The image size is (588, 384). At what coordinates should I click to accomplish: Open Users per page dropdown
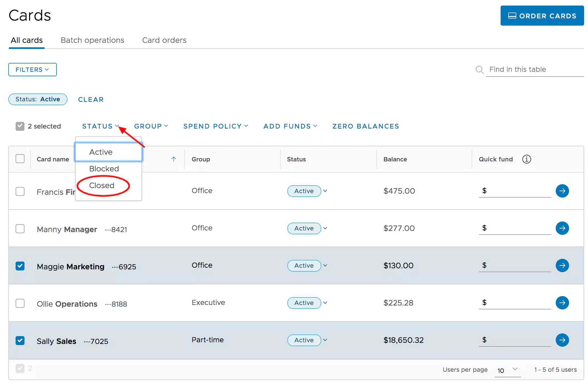point(507,370)
